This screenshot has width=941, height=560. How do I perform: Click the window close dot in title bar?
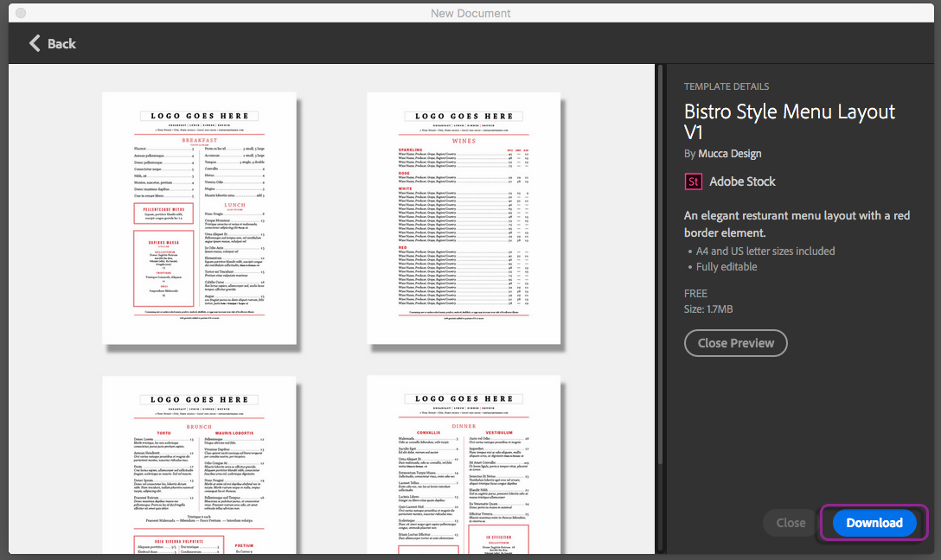coord(21,13)
